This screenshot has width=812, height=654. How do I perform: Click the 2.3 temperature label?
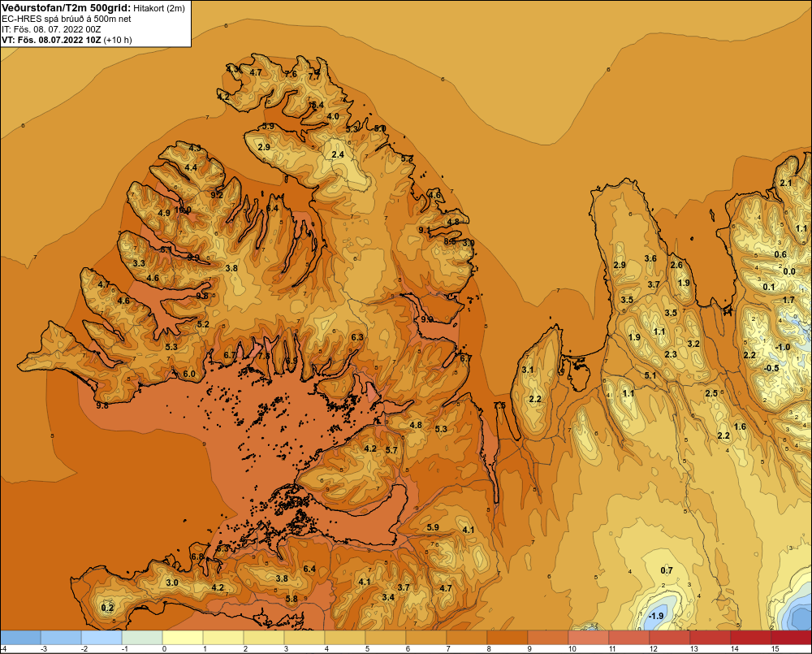pyautogui.click(x=671, y=354)
